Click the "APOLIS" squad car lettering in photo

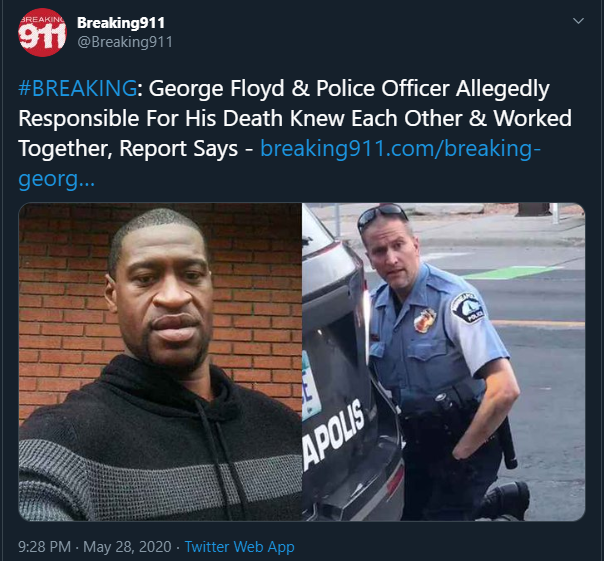click(333, 436)
